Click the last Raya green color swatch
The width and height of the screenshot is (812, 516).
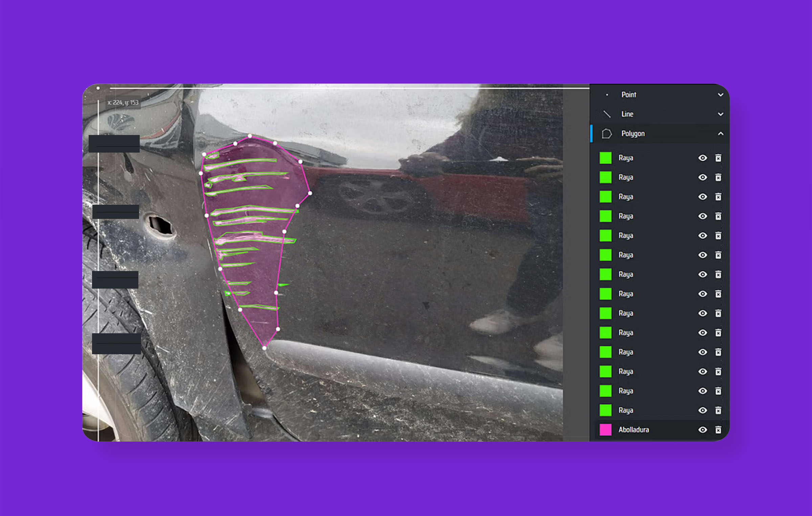(x=606, y=410)
